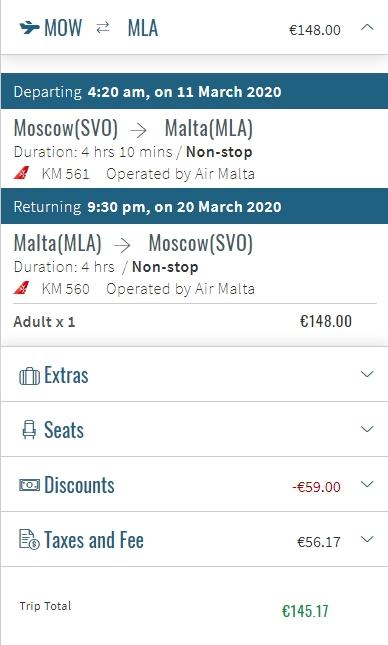This screenshot has height=645, width=388.
Task: Click the airplane icon beside MOW
Action: coord(30,28)
